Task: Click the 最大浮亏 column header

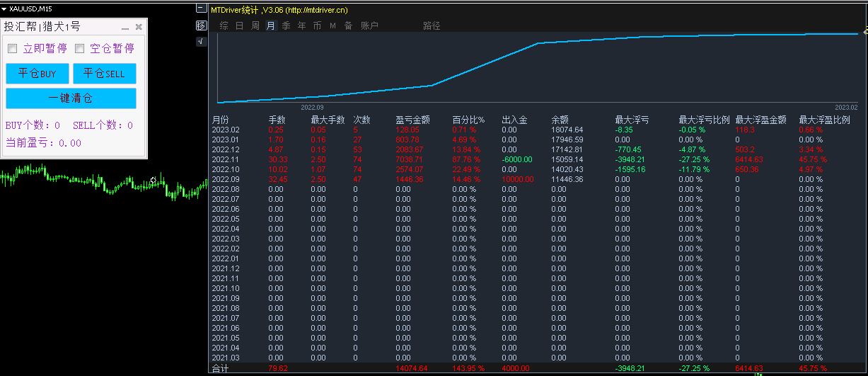Action: (x=632, y=120)
